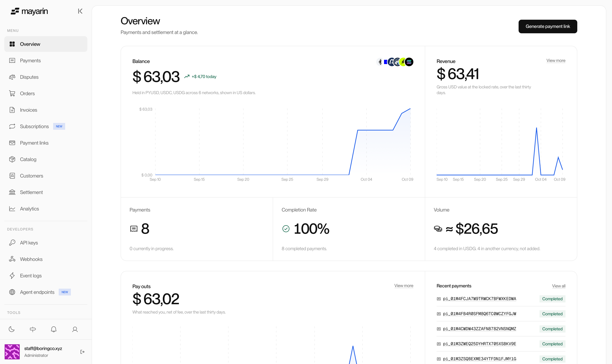Click the ≈ $26,65 Volume value
612x364 pixels.
tap(472, 229)
